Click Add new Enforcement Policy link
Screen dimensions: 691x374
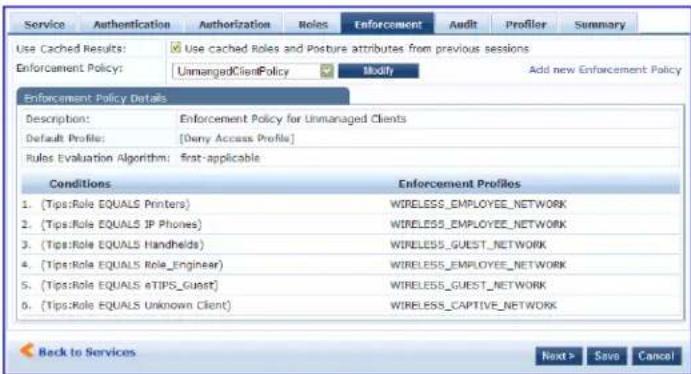605,70
